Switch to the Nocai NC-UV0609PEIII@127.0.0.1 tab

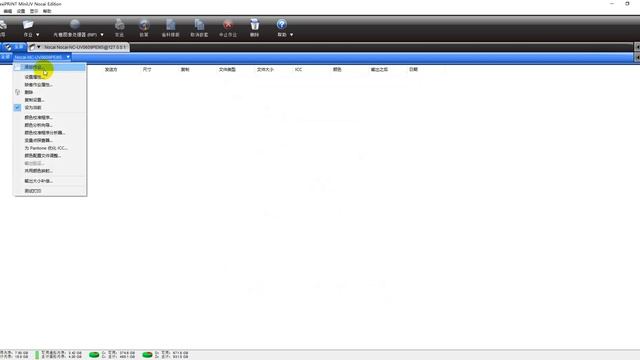pyautogui.click(x=85, y=47)
